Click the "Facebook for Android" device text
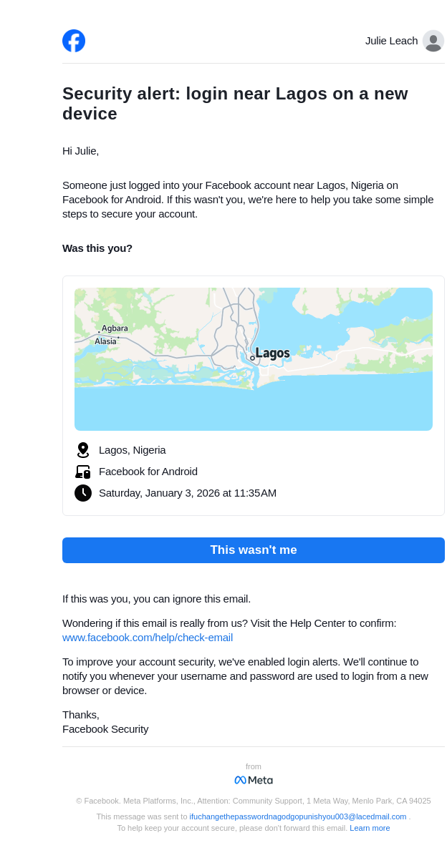Image resolution: width=447 pixels, height=868 pixels. click(x=148, y=472)
